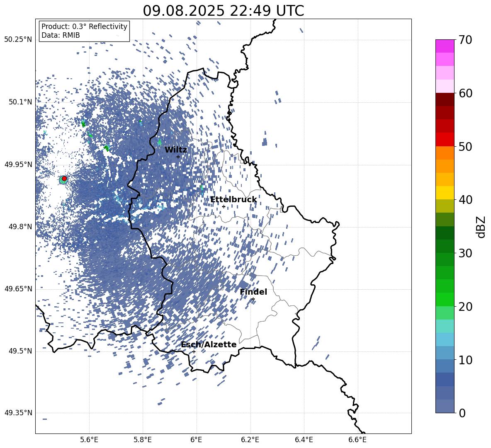491x448 pixels.
Task: Click the cross marker at Ettelbruck
Action: coord(224,206)
